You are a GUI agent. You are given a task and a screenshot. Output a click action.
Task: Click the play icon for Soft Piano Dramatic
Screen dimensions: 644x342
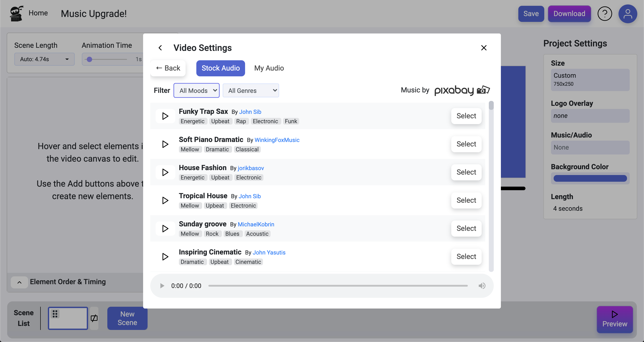tap(165, 144)
